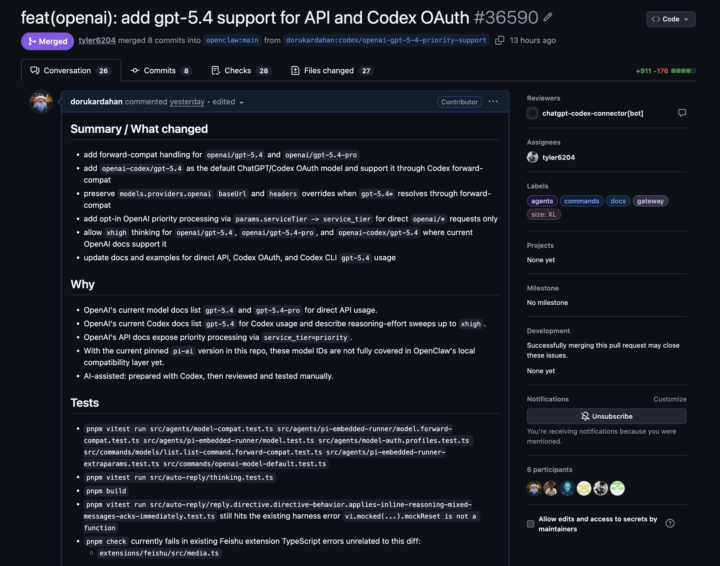Select the 'agents' label

(542, 201)
